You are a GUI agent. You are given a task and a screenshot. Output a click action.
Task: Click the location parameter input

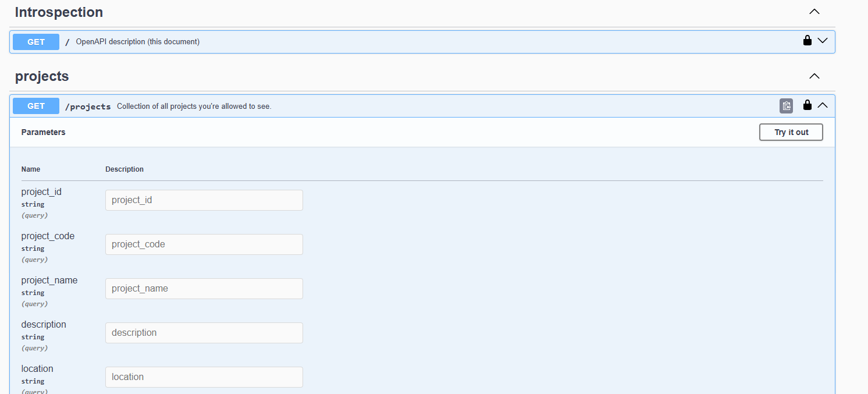(x=204, y=377)
